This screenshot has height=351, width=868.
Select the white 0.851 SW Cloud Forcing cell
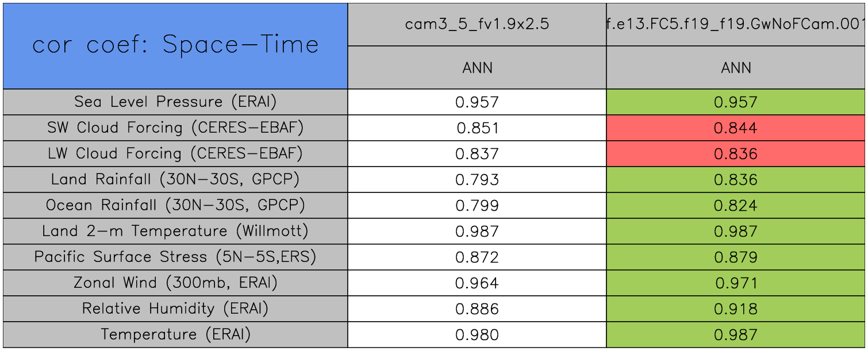[477, 128]
